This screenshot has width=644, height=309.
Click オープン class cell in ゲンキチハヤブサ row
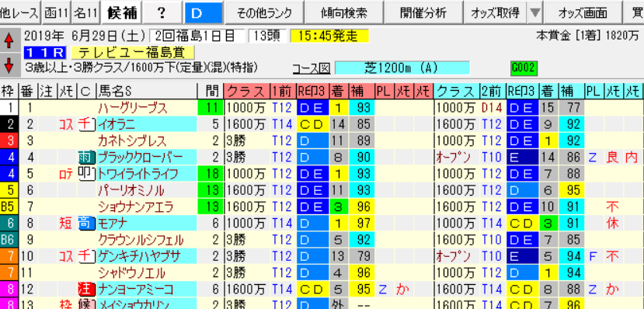click(x=457, y=256)
